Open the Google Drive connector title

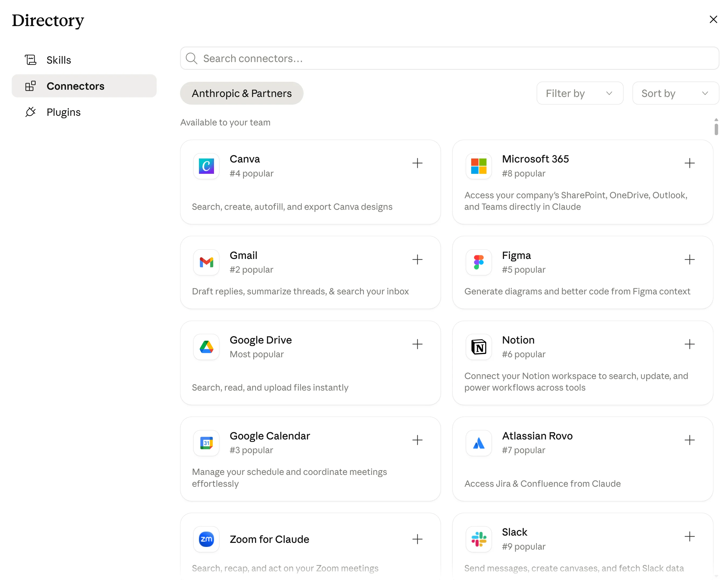(261, 340)
